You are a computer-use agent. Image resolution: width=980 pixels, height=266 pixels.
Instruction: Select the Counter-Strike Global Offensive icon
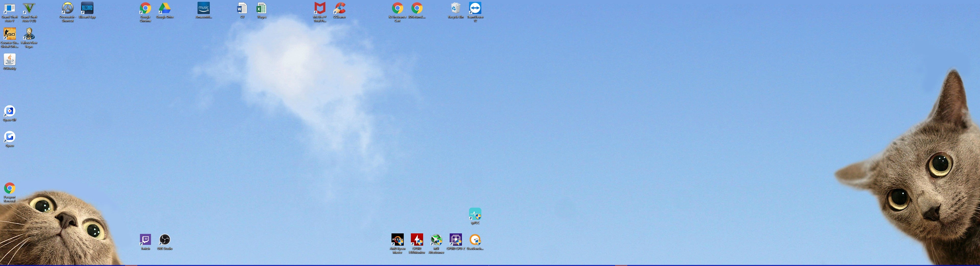click(9, 38)
